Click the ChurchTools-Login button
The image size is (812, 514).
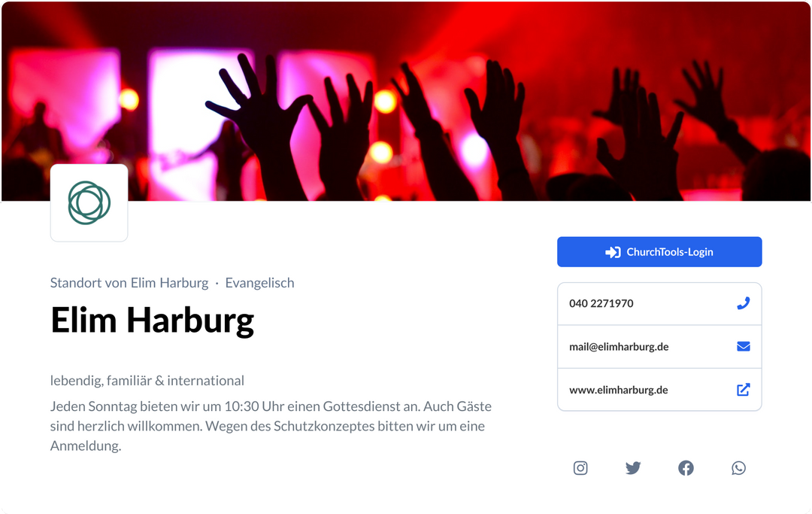pyautogui.click(x=660, y=252)
